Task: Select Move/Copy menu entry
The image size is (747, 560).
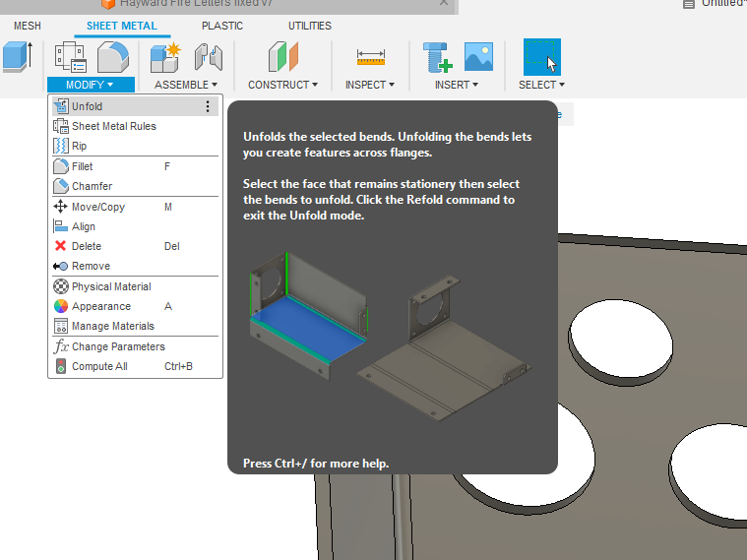Action: tap(135, 207)
